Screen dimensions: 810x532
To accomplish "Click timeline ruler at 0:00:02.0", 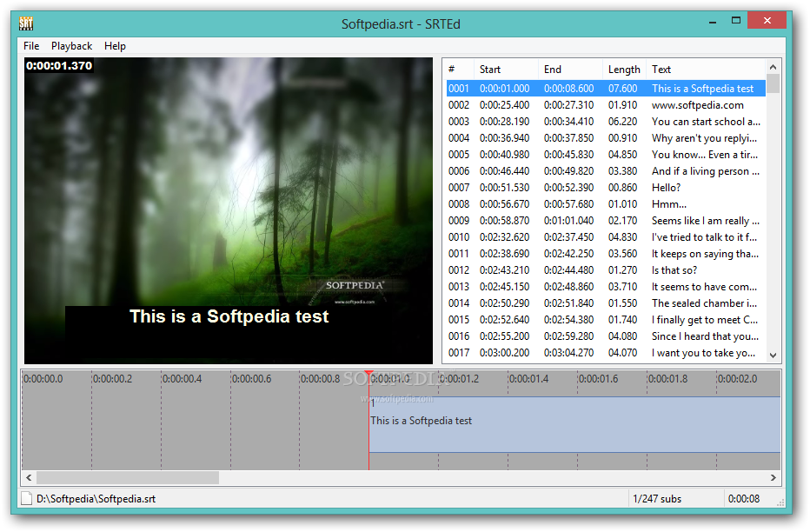I will (x=737, y=379).
